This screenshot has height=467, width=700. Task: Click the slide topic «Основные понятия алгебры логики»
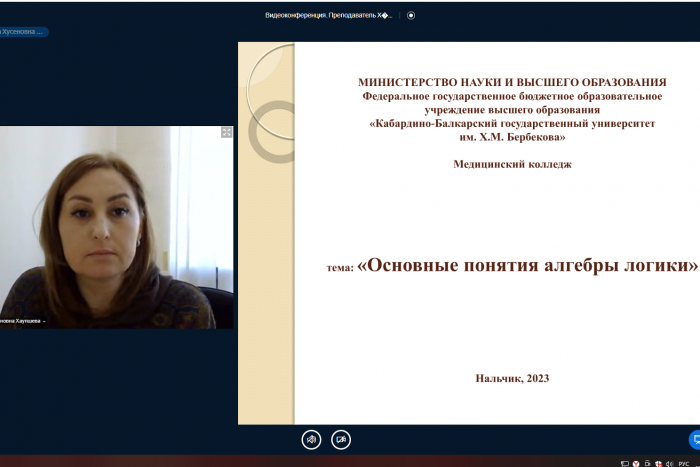(x=527, y=265)
